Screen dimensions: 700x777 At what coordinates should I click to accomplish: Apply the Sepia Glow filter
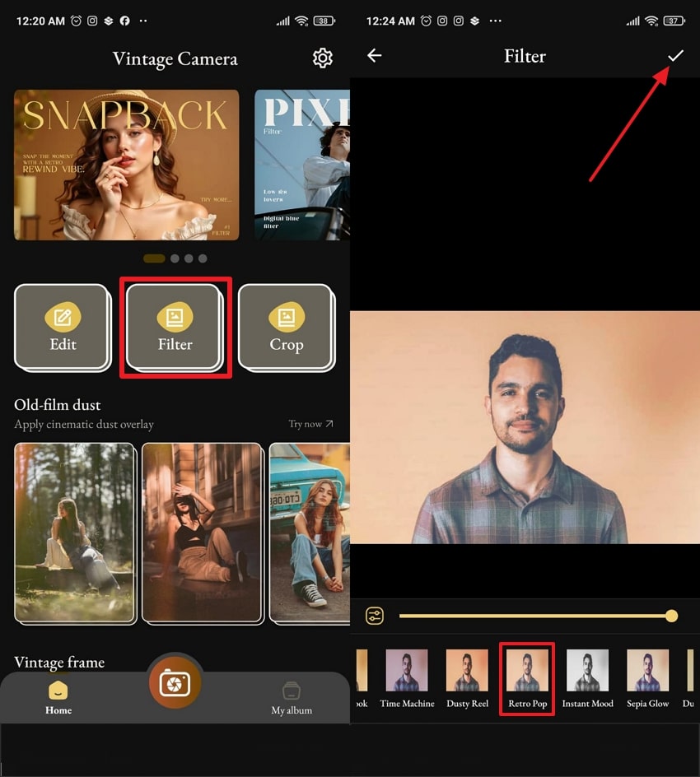coord(647,678)
